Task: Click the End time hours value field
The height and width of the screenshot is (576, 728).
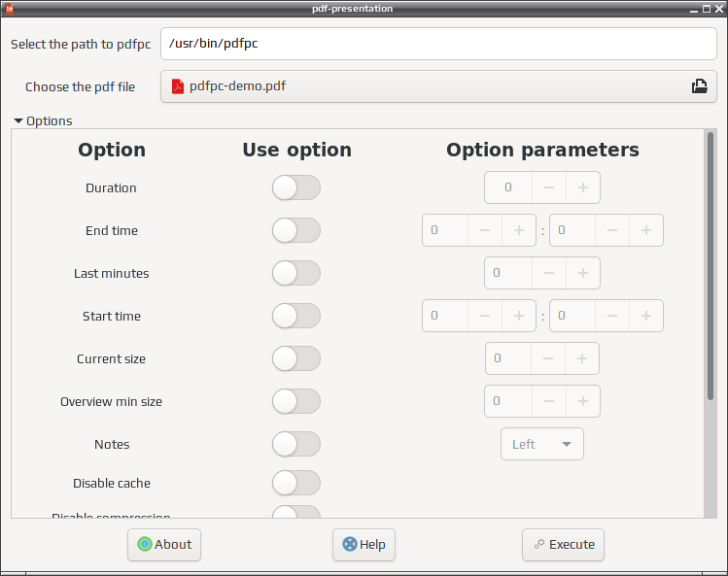Action: tap(445, 230)
